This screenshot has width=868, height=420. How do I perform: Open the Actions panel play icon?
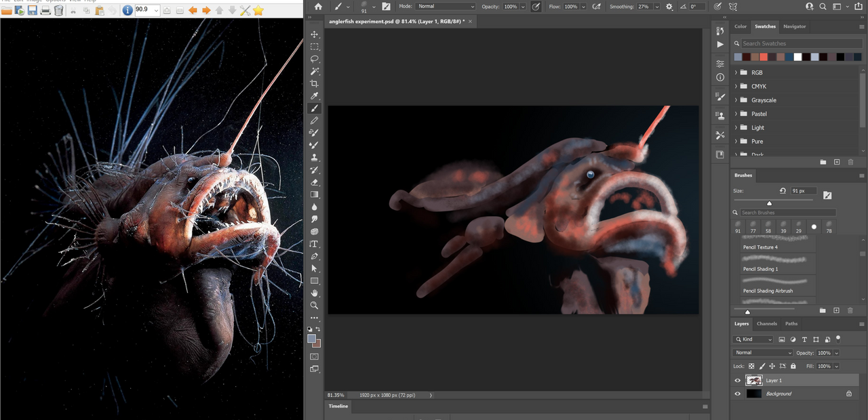click(720, 44)
